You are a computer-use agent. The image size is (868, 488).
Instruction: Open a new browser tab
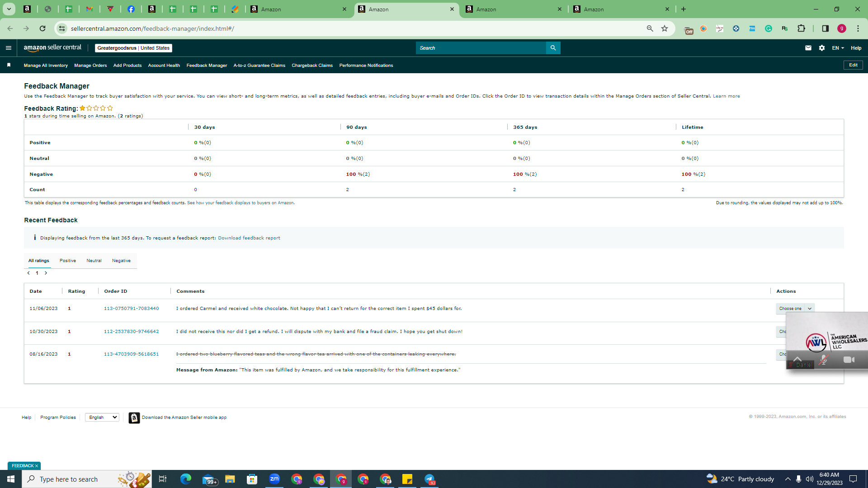684,9
